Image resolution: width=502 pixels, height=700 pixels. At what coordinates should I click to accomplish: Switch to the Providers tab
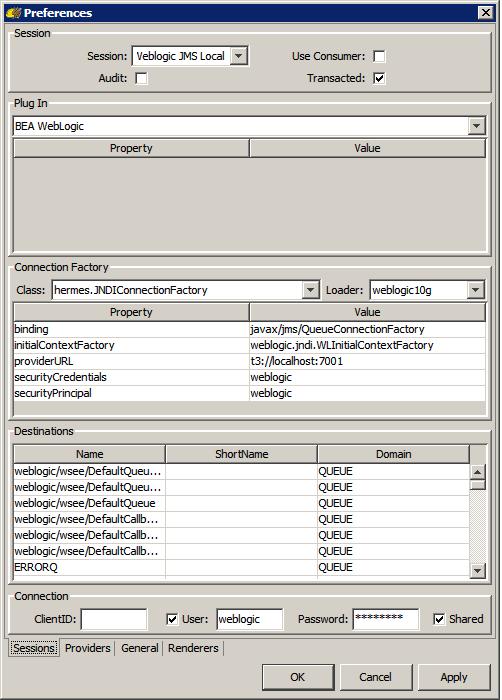click(x=88, y=648)
